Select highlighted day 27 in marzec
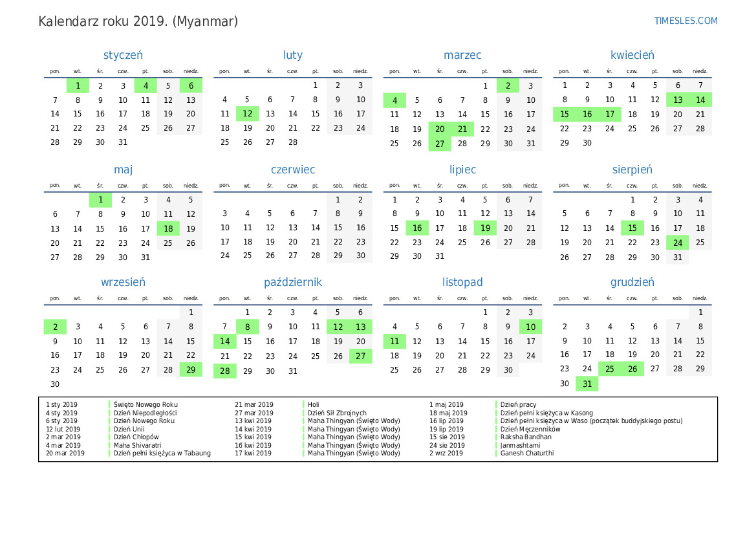Viewport: 756px width, 535px height. [x=440, y=144]
